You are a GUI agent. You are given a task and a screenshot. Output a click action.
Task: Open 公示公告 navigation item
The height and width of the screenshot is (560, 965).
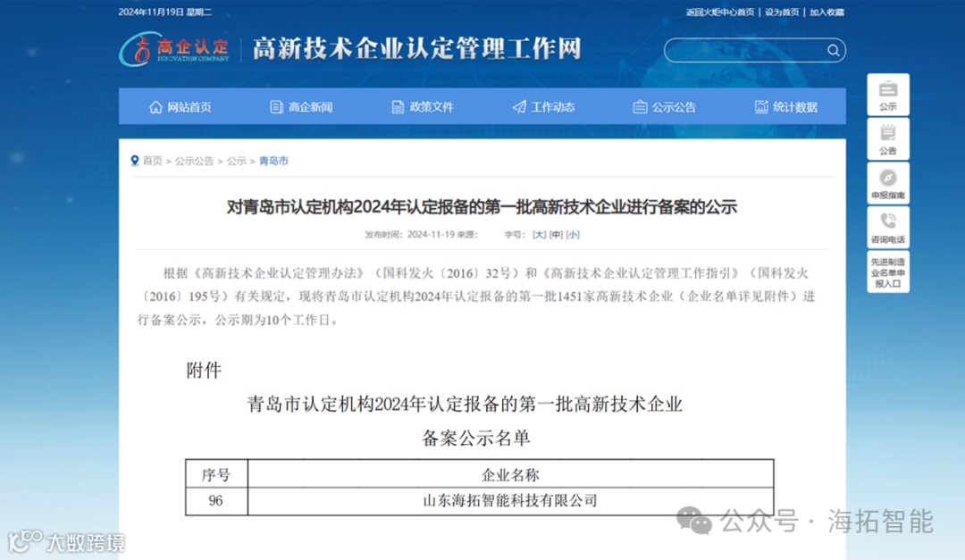click(x=665, y=107)
